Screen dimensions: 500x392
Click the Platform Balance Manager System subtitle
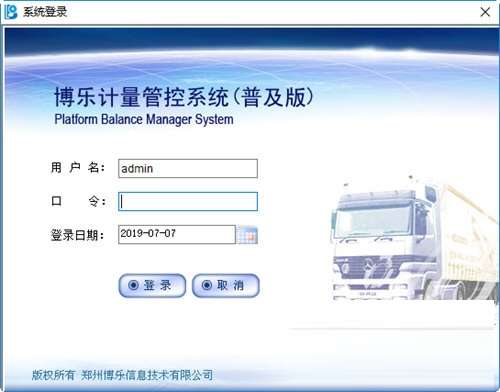(x=144, y=119)
